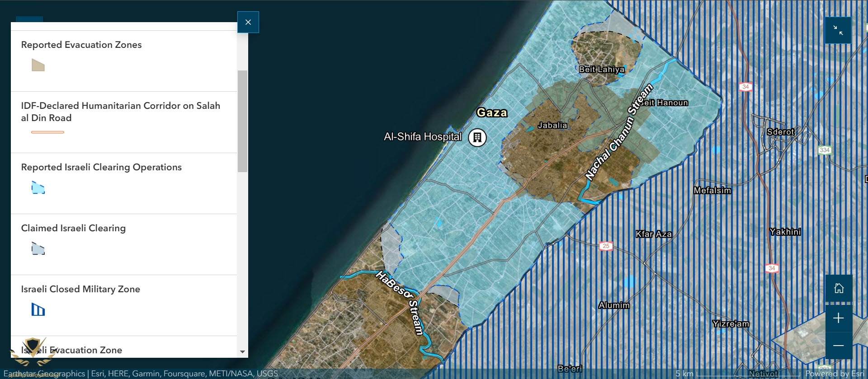Viewport: 868px width, 379px height.
Task: Click the Beit Lahiya map label
Action: [x=601, y=69]
